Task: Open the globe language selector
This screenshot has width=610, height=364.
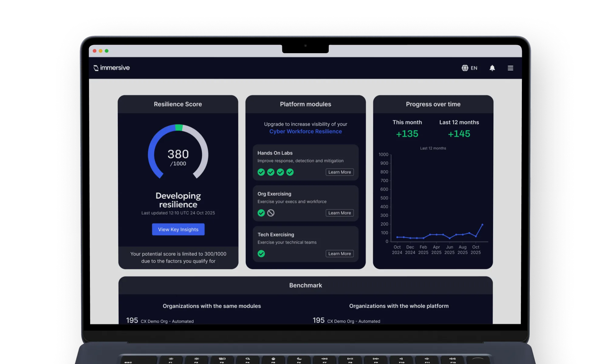Action: (x=465, y=68)
